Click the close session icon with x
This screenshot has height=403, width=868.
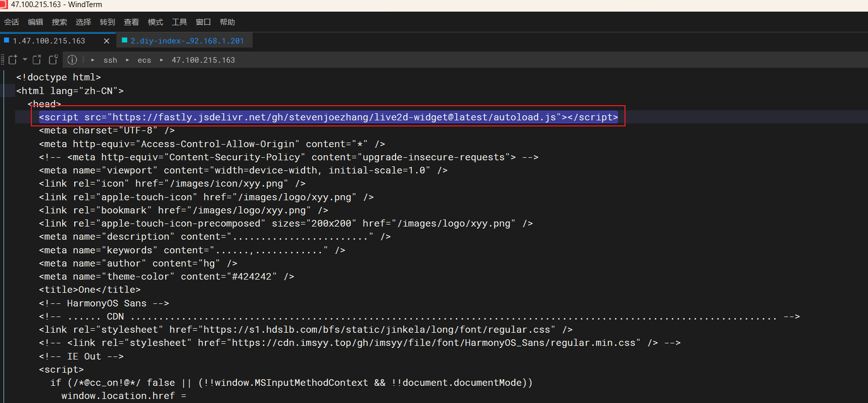[37, 60]
